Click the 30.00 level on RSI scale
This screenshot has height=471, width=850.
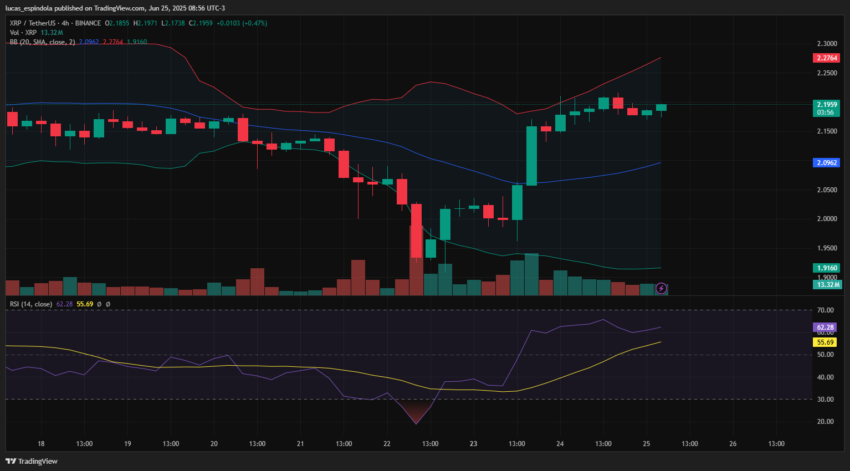pos(825,399)
